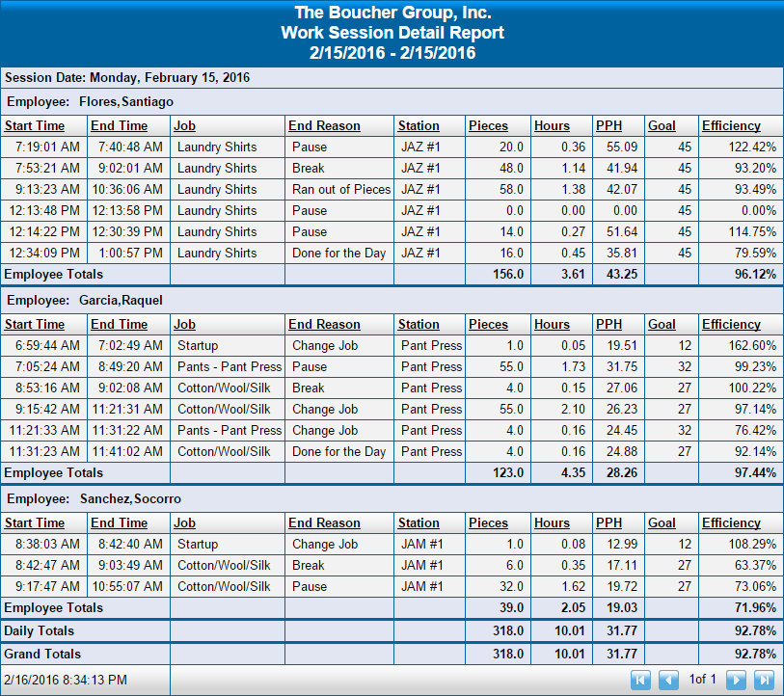Click the 'Ran out of Pieces' end reason
Viewport: 784px width, 696px height.
pos(341,190)
